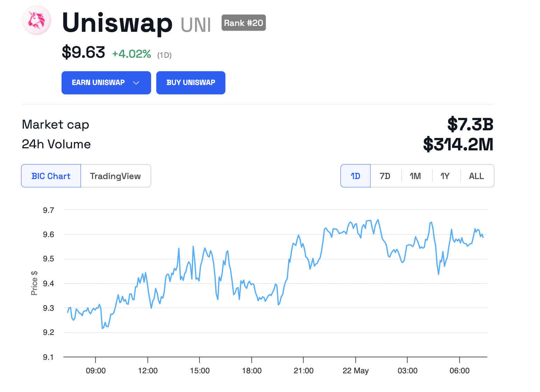
Task: Select the 1D time range
Action: click(x=355, y=176)
